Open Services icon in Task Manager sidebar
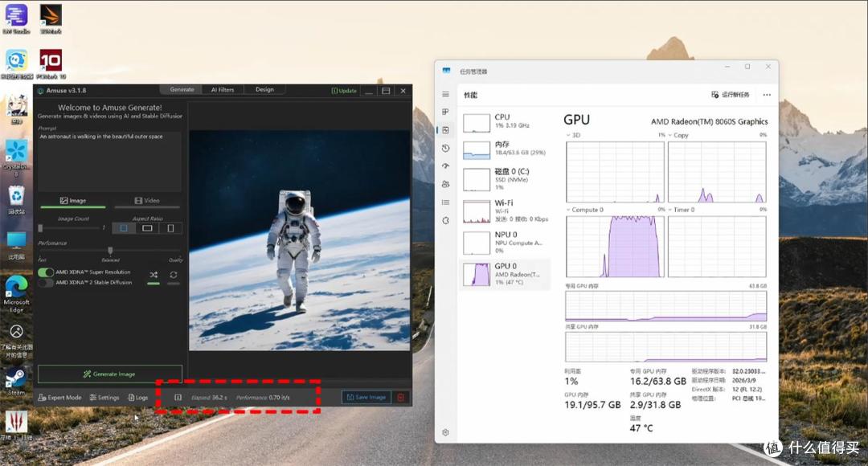 pyautogui.click(x=445, y=220)
